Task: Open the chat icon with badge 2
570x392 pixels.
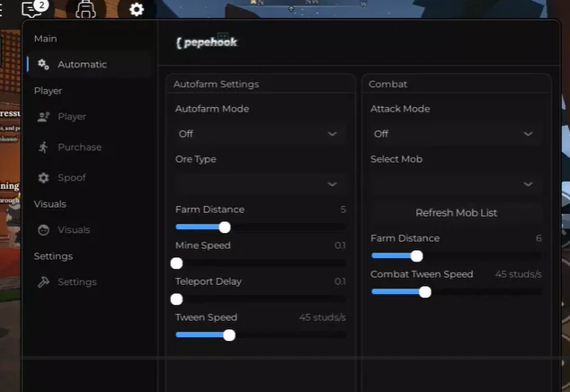Action: click(34, 8)
